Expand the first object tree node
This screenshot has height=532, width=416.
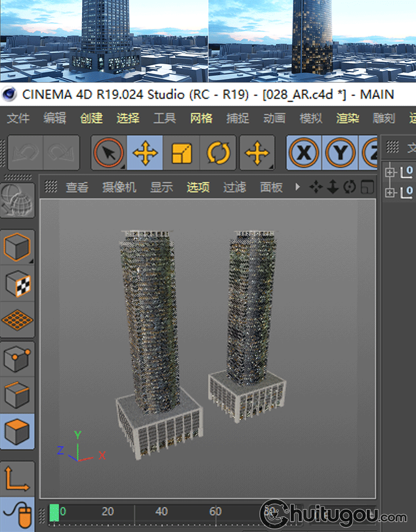(x=390, y=172)
